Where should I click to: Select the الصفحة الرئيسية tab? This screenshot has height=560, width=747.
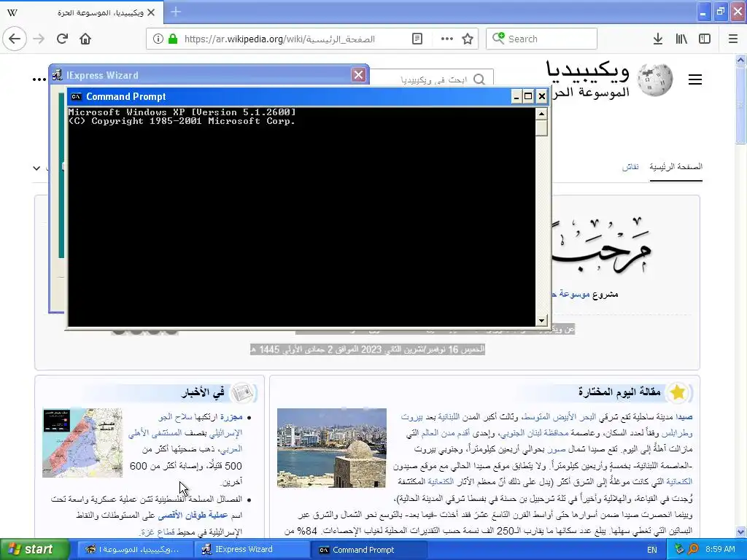tap(676, 167)
